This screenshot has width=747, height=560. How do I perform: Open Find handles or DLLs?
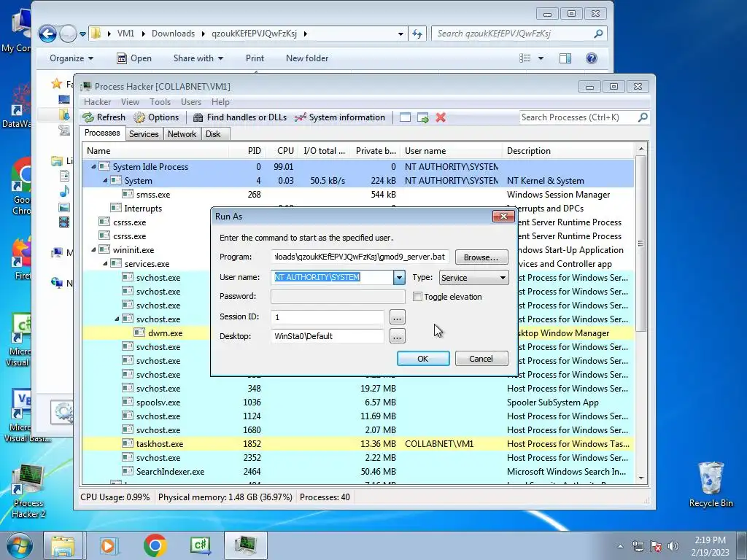(239, 117)
